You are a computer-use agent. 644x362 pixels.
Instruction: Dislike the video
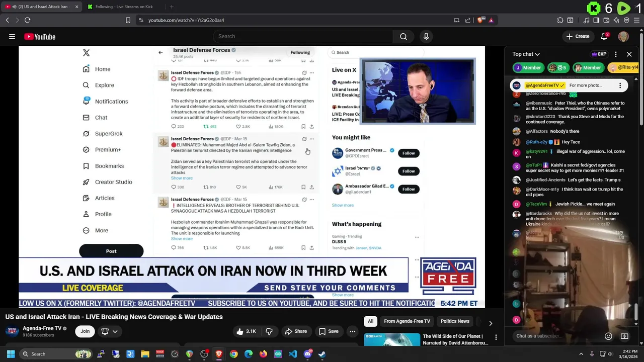point(269,331)
